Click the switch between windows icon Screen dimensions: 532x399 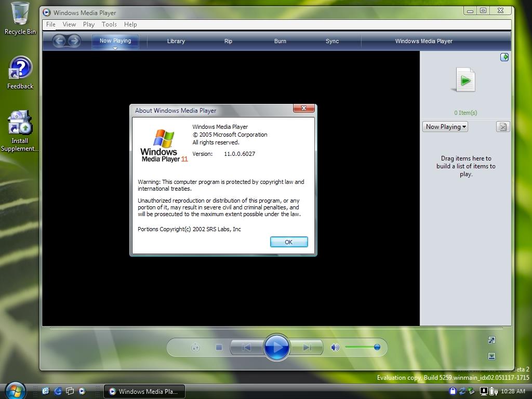click(x=70, y=391)
